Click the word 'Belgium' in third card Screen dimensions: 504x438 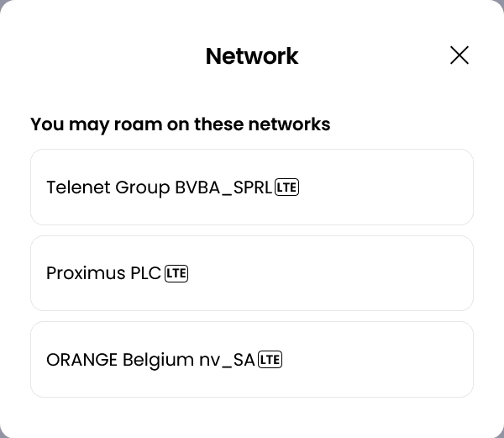[x=158, y=360]
